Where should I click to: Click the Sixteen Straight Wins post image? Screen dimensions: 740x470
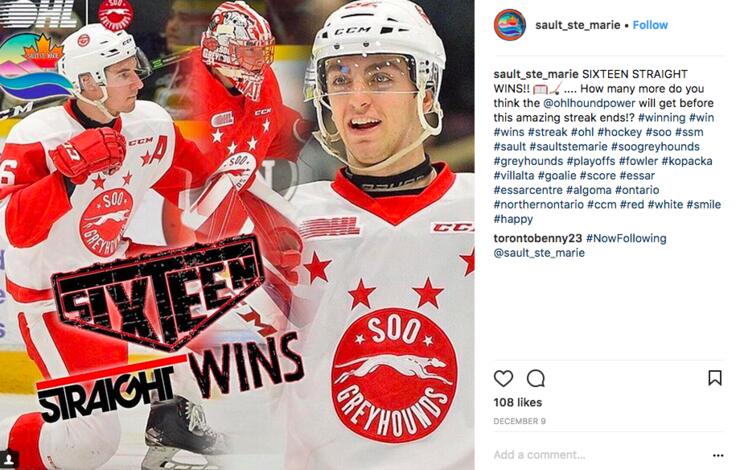coord(237,235)
